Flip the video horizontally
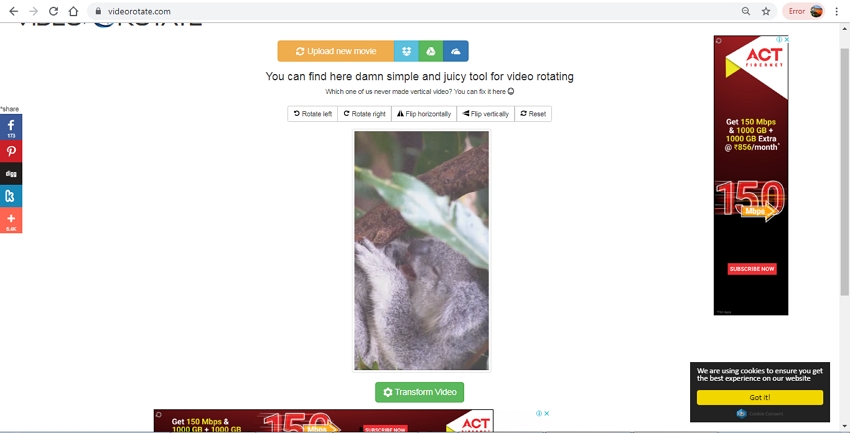 (424, 114)
